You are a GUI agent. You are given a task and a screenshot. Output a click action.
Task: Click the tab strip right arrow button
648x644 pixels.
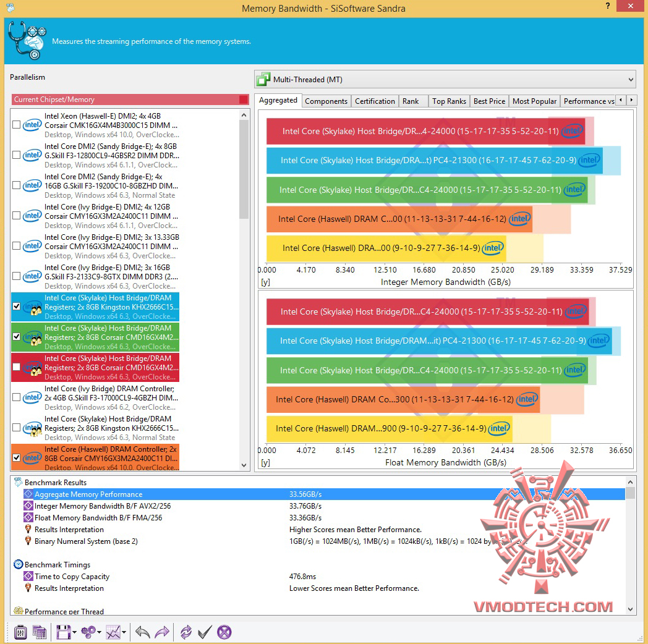[x=631, y=100]
